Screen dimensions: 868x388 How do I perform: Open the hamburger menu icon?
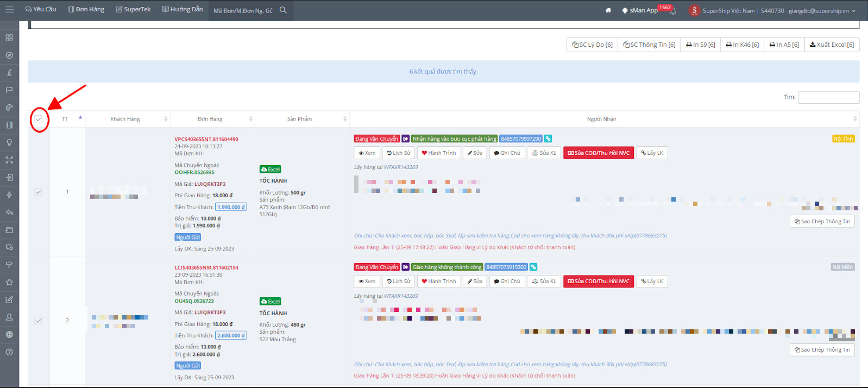(9, 10)
